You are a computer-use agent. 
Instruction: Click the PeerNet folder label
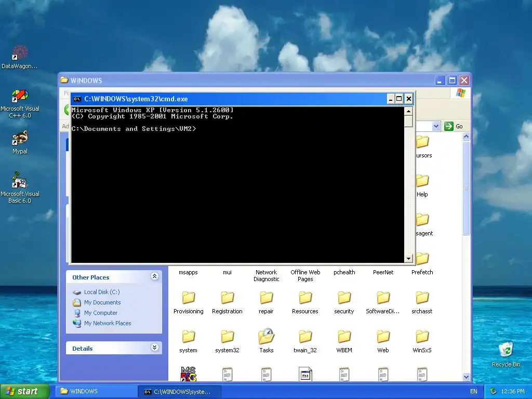click(x=383, y=272)
